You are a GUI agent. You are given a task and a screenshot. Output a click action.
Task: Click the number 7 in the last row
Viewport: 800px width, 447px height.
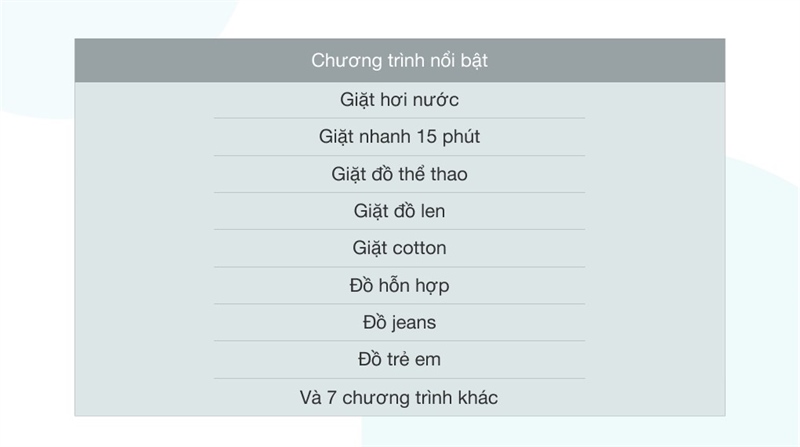pos(329,398)
